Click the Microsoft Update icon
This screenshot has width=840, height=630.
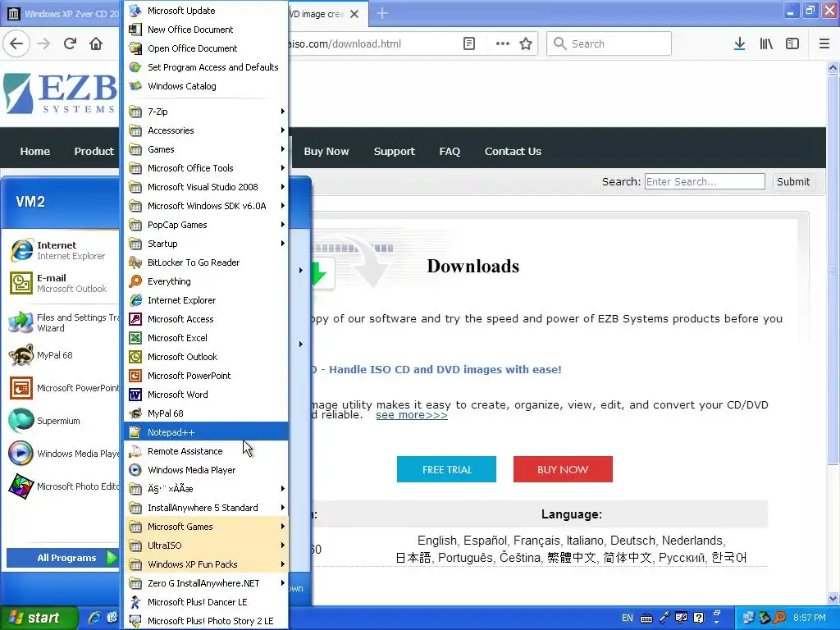click(x=135, y=11)
